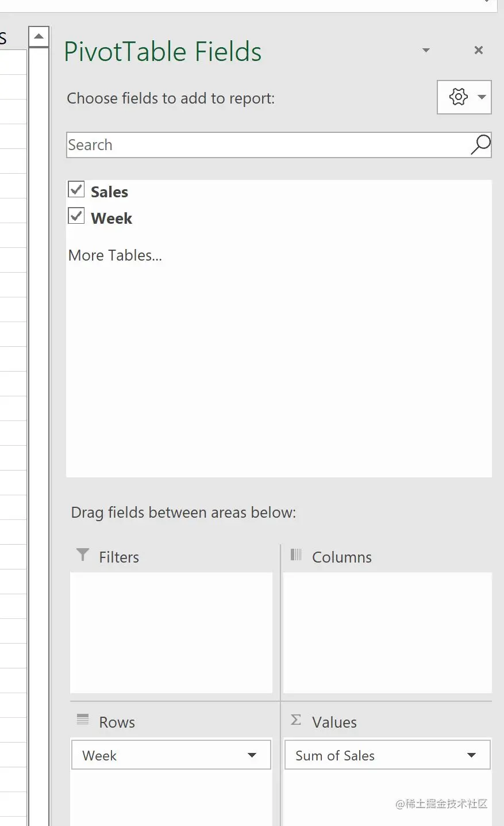Uncheck the Week field checkbox
Viewport: 504px width, 826px height.
[76, 216]
